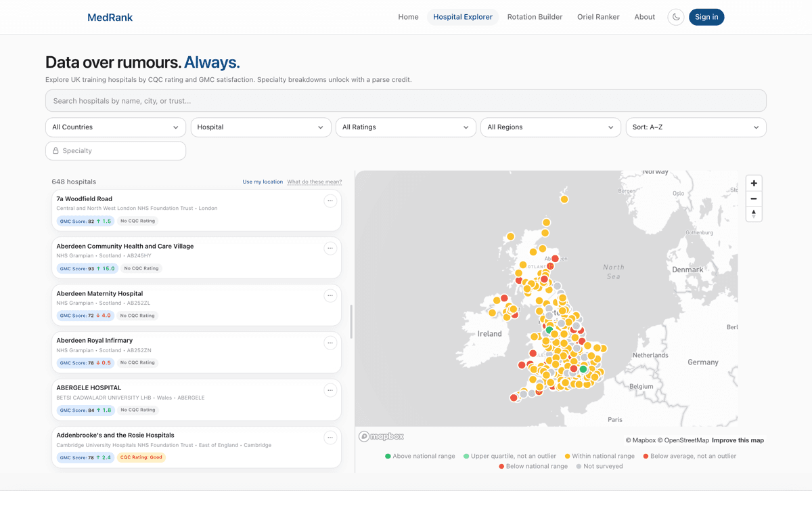Open the 7a Woodfield Road hospital card
The width and height of the screenshot is (812, 508).
(197, 211)
